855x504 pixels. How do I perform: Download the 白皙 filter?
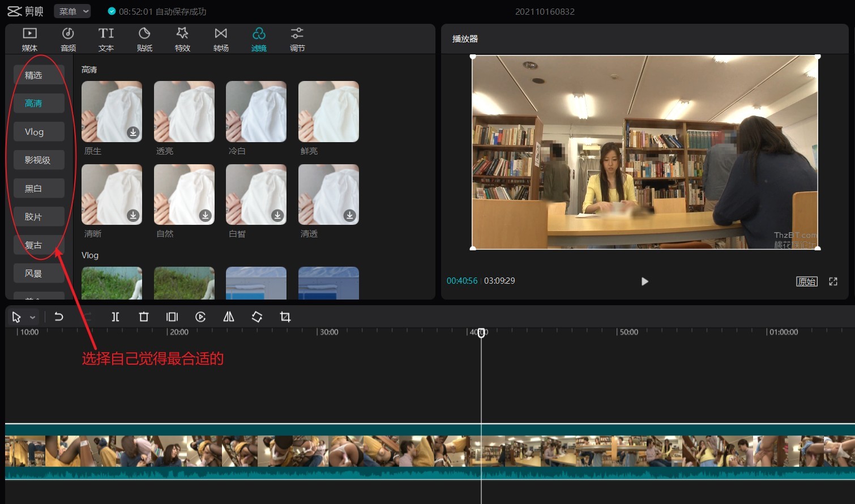277,215
